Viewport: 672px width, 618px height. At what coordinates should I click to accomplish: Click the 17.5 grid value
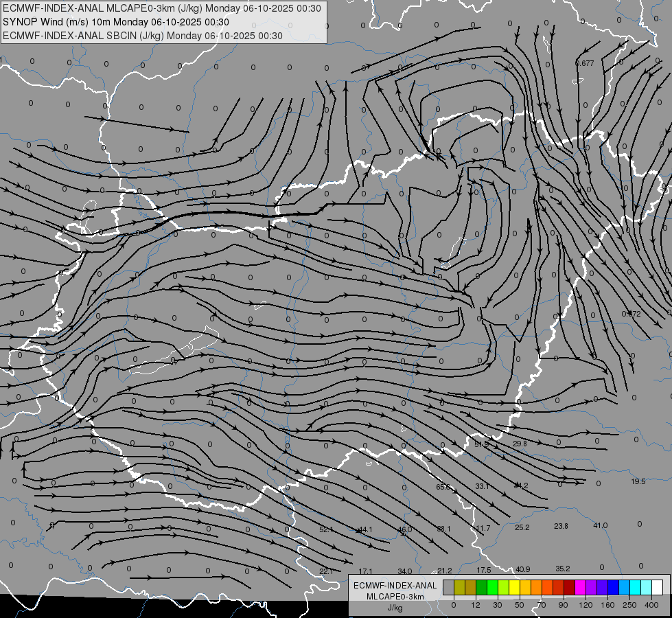[484, 570]
